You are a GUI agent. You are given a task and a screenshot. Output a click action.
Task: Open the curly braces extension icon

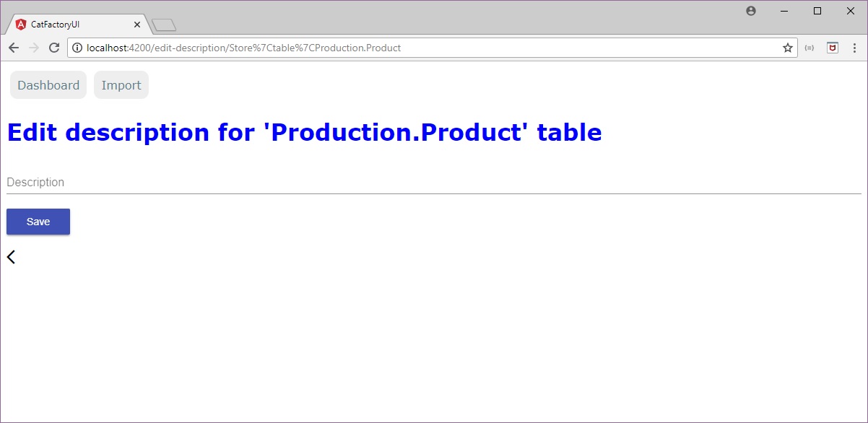coord(810,48)
